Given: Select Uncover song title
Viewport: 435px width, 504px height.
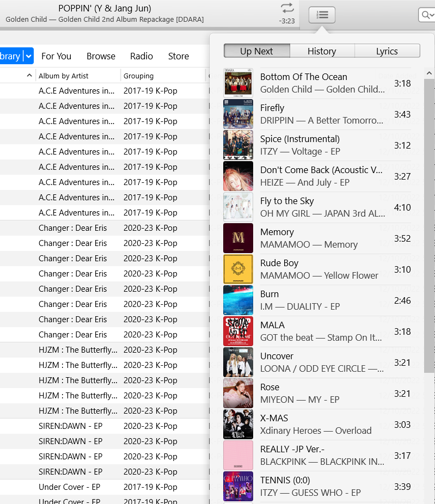Looking at the screenshot, I should pos(277,356).
